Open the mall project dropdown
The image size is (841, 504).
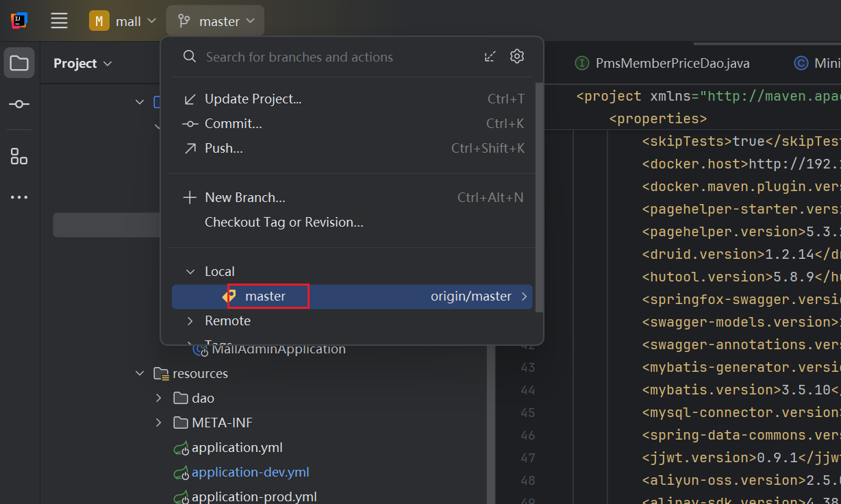(x=123, y=21)
